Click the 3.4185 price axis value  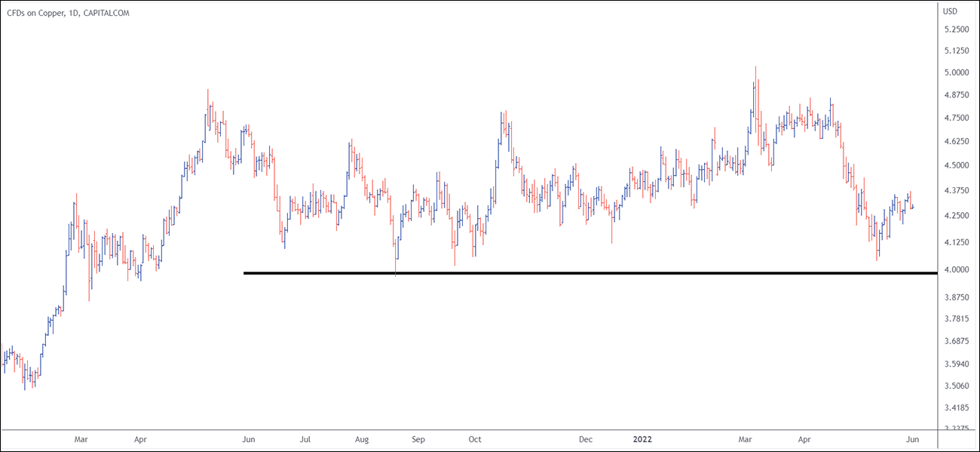pyautogui.click(x=957, y=408)
